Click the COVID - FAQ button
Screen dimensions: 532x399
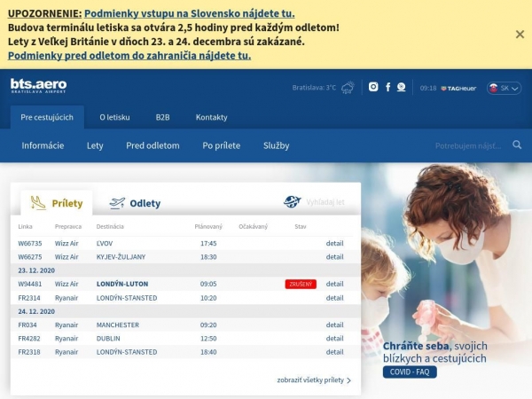(410, 372)
